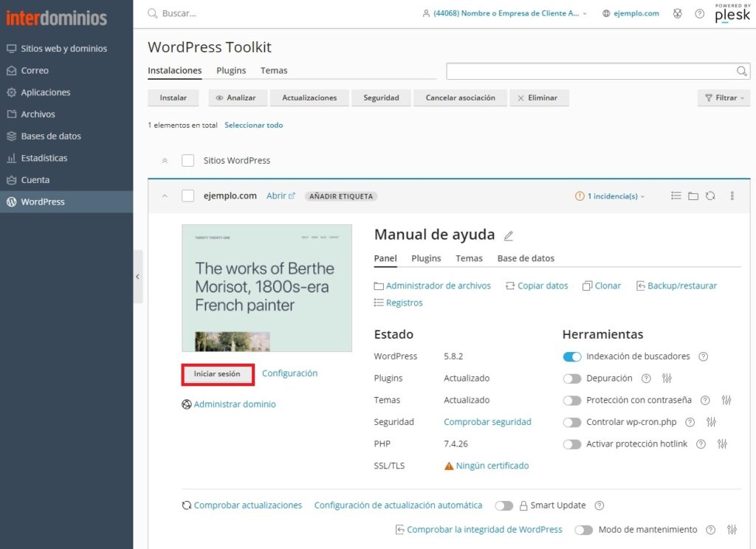The image size is (756, 549).
Task: Click the Seguridad button
Action: [381, 98]
